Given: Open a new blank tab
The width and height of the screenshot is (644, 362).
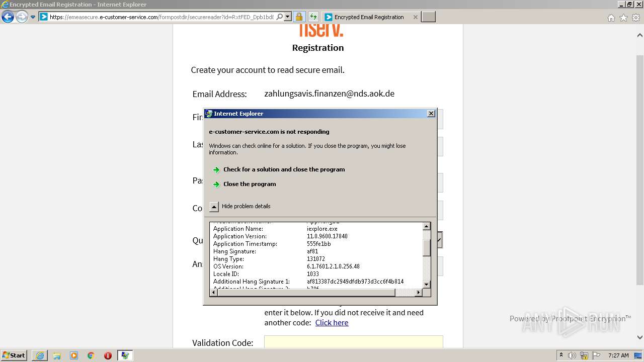Looking at the screenshot, I should point(428,17).
